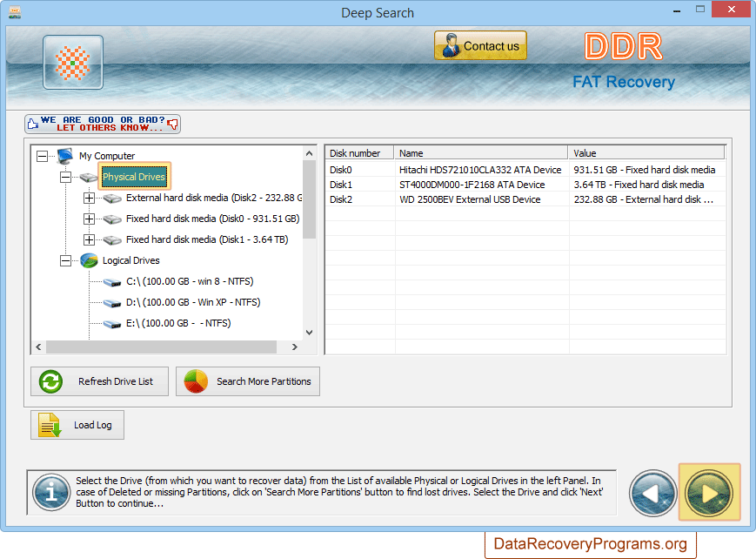Click tree scroll-down arrow

point(309,333)
